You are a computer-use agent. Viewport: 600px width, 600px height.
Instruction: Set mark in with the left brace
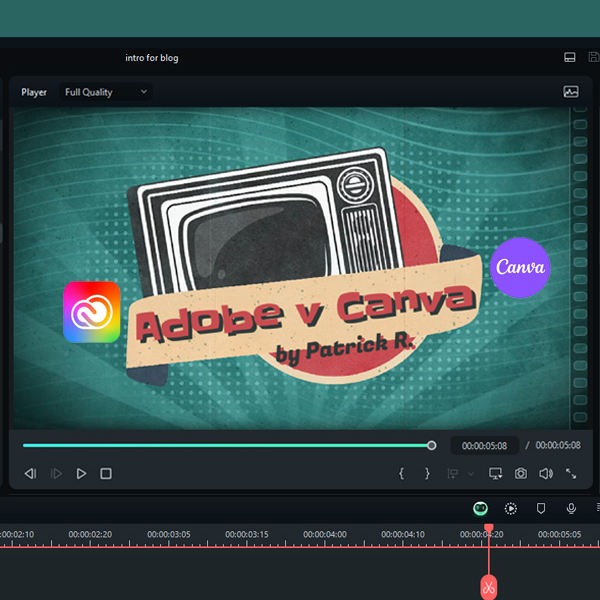click(402, 474)
